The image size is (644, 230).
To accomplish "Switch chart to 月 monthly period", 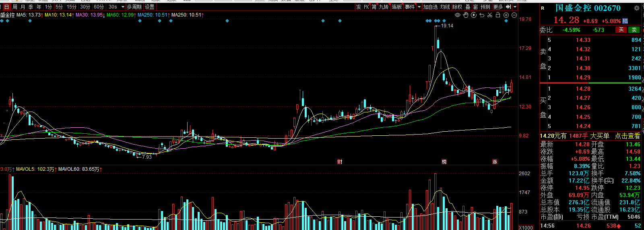I will [23, 7].
